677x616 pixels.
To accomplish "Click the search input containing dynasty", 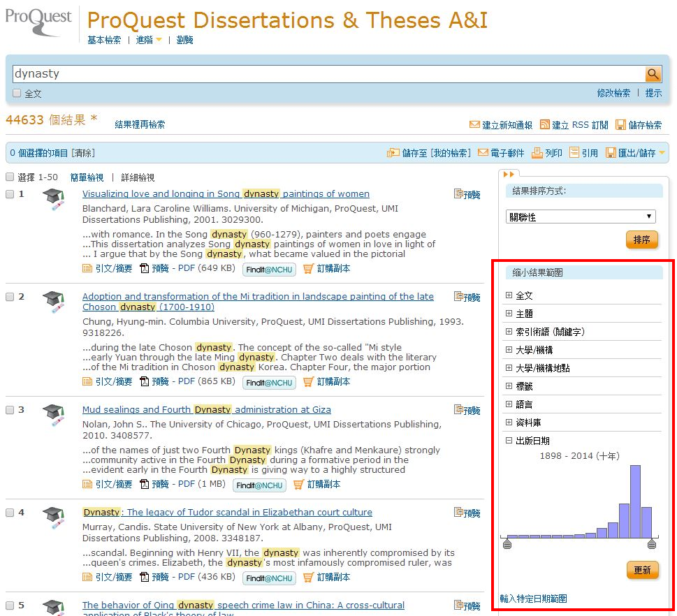I will pyautogui.click(x=328, y=74).
